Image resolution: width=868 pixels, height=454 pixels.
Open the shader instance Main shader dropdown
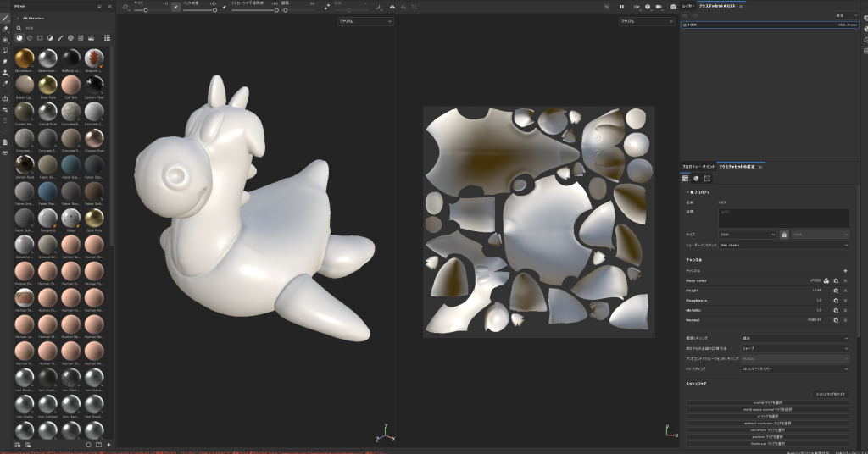pos(783,245)
